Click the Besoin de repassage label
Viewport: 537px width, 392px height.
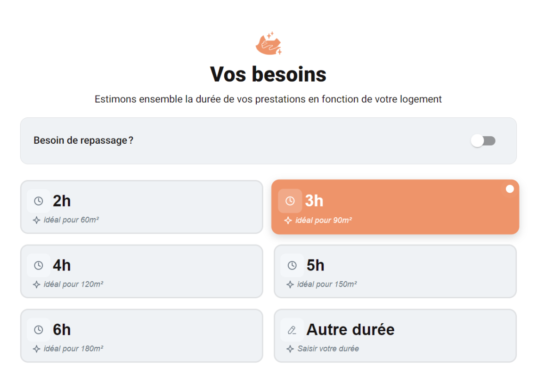83,140
